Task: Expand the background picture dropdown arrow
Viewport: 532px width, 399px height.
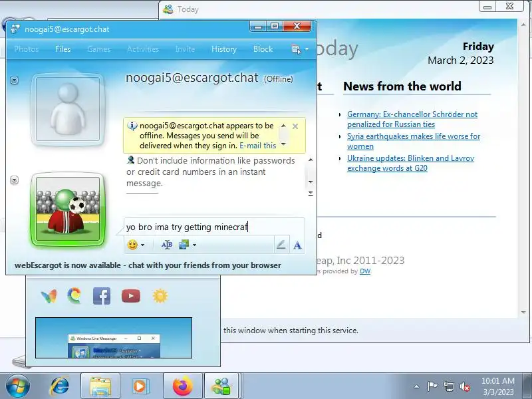Action: 194,245
